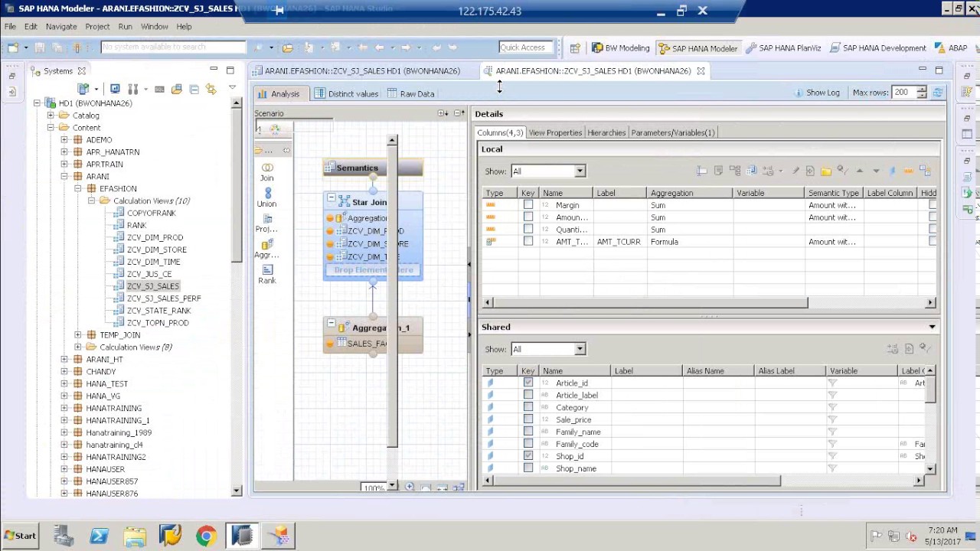
Task: Click the Show Log button
Action: 817,92
